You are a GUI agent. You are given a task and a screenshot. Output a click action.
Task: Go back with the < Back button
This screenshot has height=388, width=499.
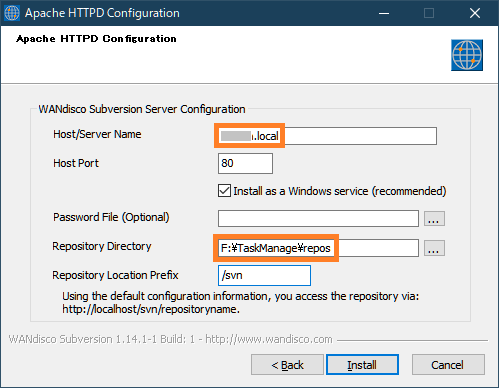[287, 365]
